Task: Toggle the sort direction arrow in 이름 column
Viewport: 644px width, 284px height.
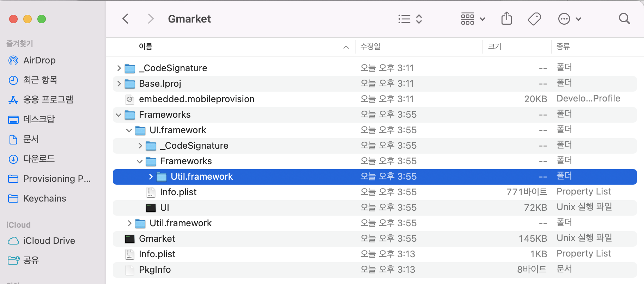Action: (346, 47)
